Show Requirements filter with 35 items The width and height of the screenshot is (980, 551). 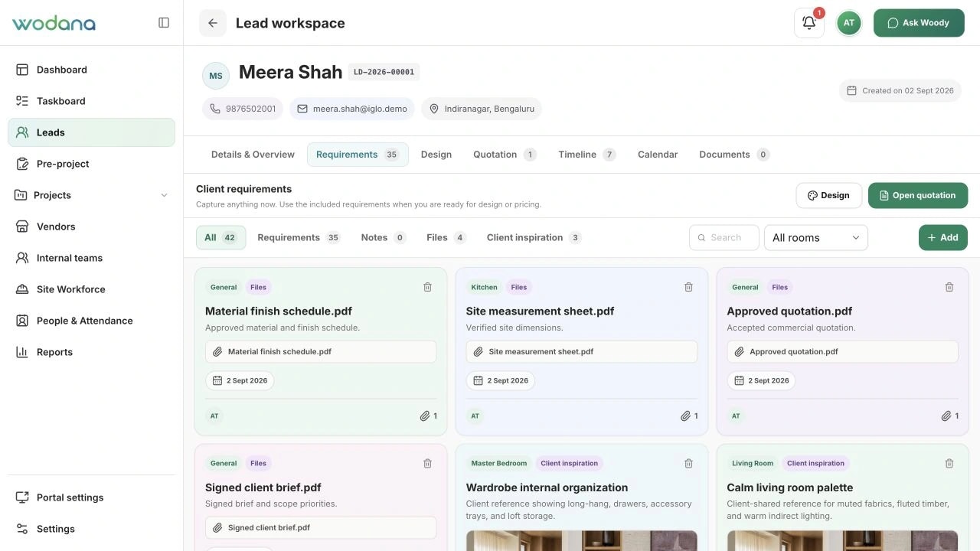point(299,238)
